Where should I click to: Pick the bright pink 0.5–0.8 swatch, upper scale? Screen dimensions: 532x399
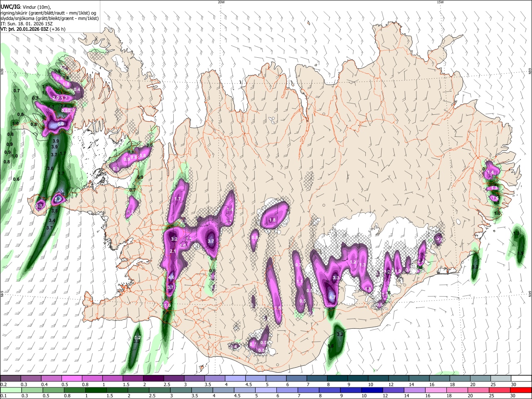pos(71,378)
